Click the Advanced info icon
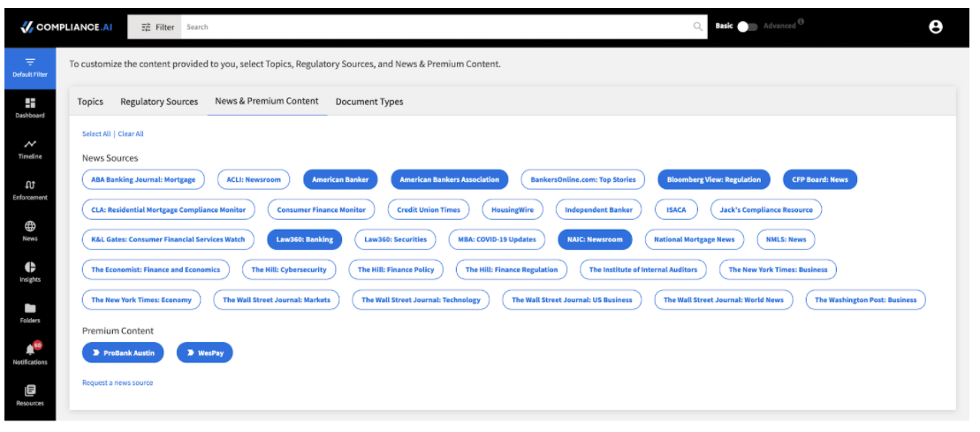Image resolution: width=980 pixels, height=432 pixels. (x=801, y=22)
